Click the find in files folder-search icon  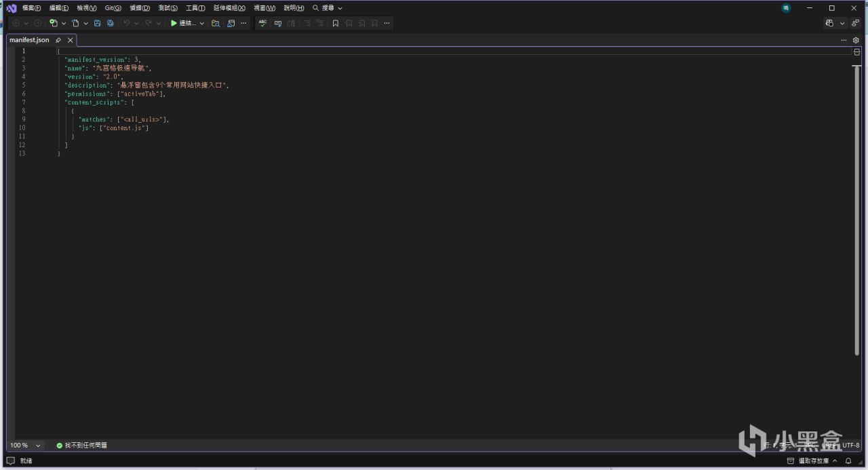pos(216,23)
